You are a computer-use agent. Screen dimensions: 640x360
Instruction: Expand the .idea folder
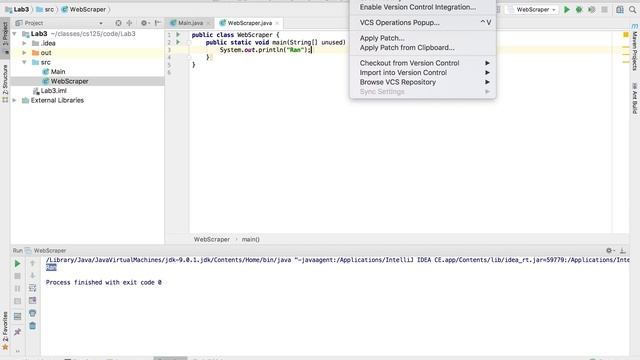(24, 43)
